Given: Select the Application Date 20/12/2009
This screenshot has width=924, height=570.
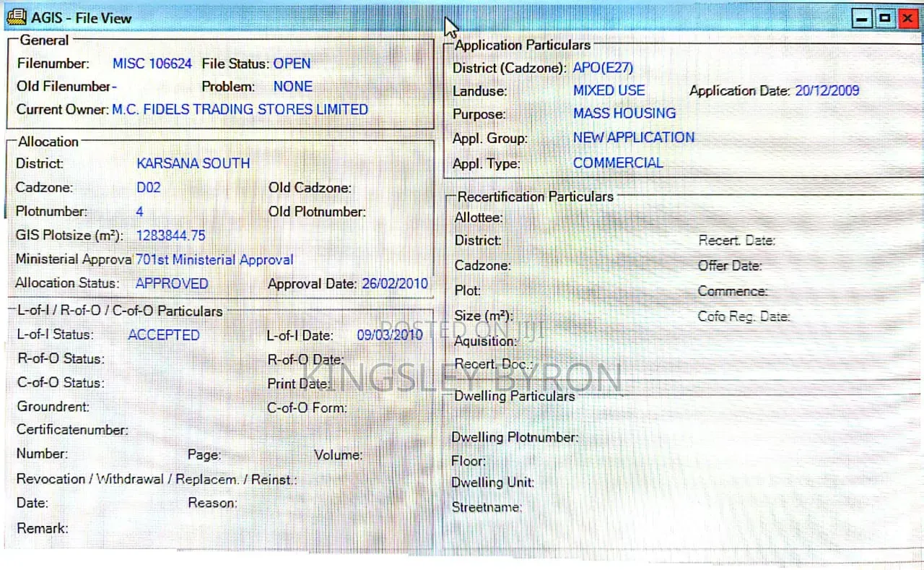Looking at the screenshot, I should click(827, 91).
